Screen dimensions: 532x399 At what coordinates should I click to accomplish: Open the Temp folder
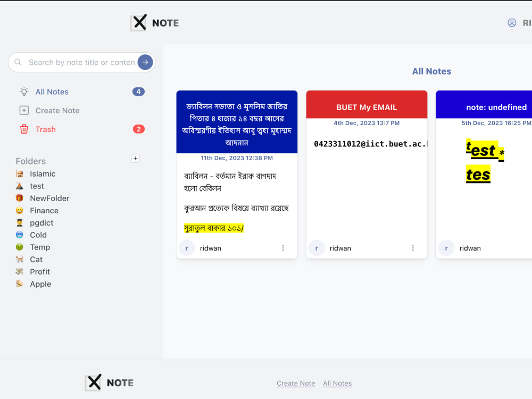(x=40, y=247)
